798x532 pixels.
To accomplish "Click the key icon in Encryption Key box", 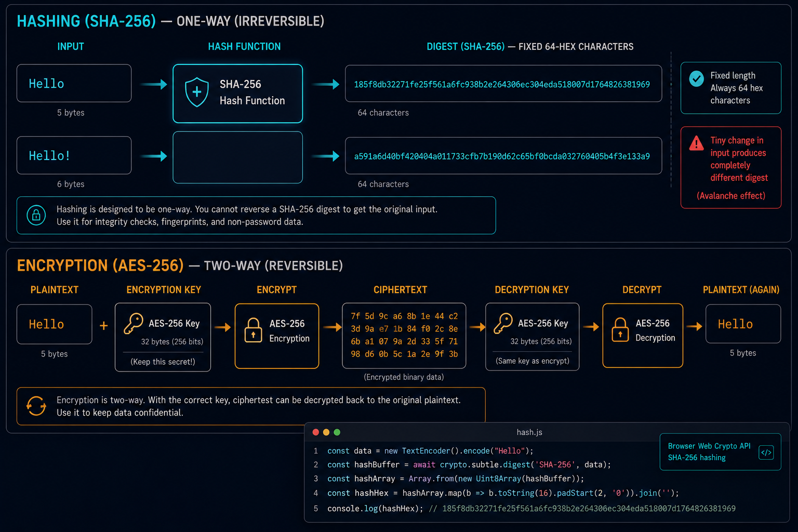I will pyautogui.click(x=134, y=323).
